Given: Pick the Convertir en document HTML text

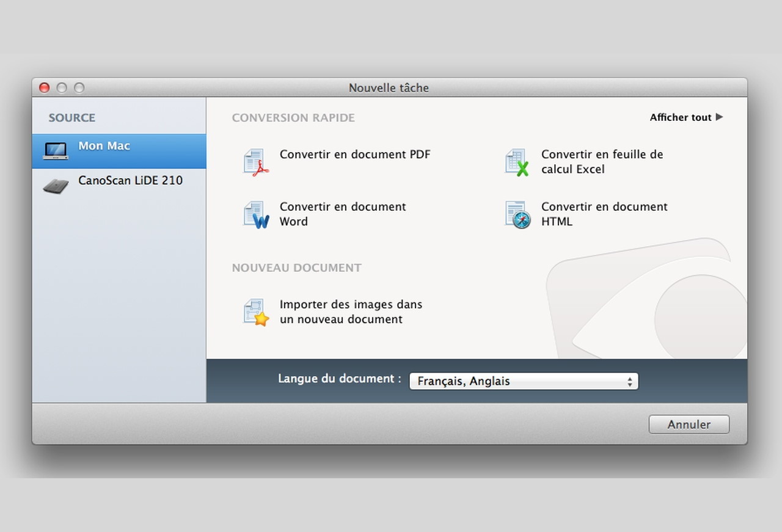Looking at the screenshot, I should [x=604, y=214].
